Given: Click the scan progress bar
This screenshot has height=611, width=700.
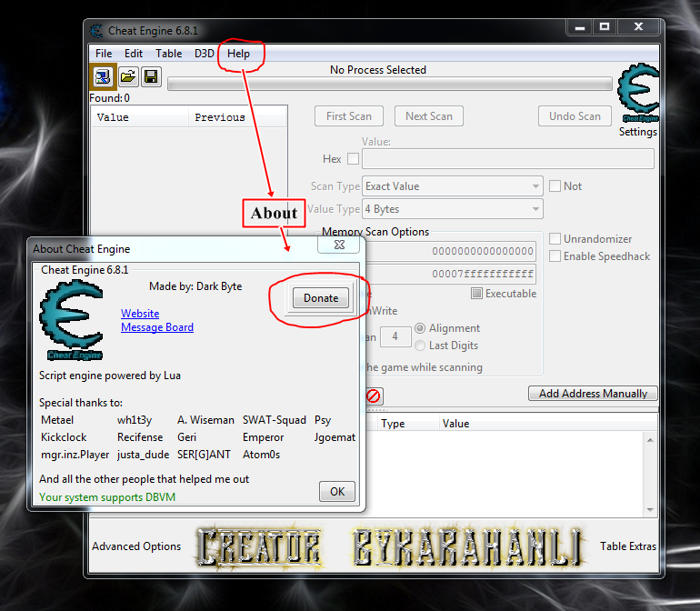Looking at the screenshot, I should coord(389,85).
